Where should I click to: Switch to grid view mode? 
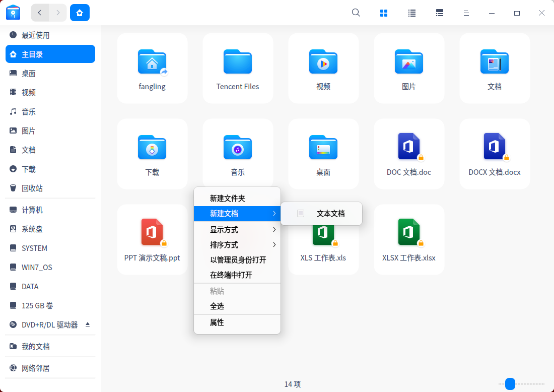point(384,13)
